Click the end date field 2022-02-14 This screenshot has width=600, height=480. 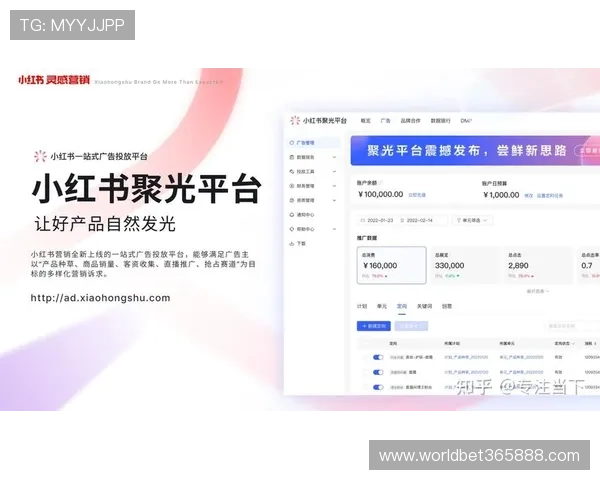419,220
